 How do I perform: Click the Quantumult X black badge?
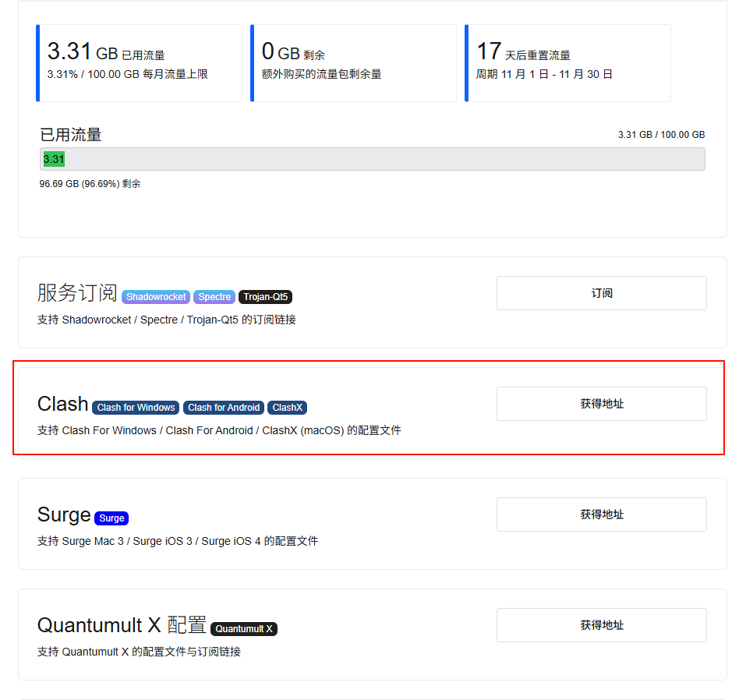tap(244, 629)
